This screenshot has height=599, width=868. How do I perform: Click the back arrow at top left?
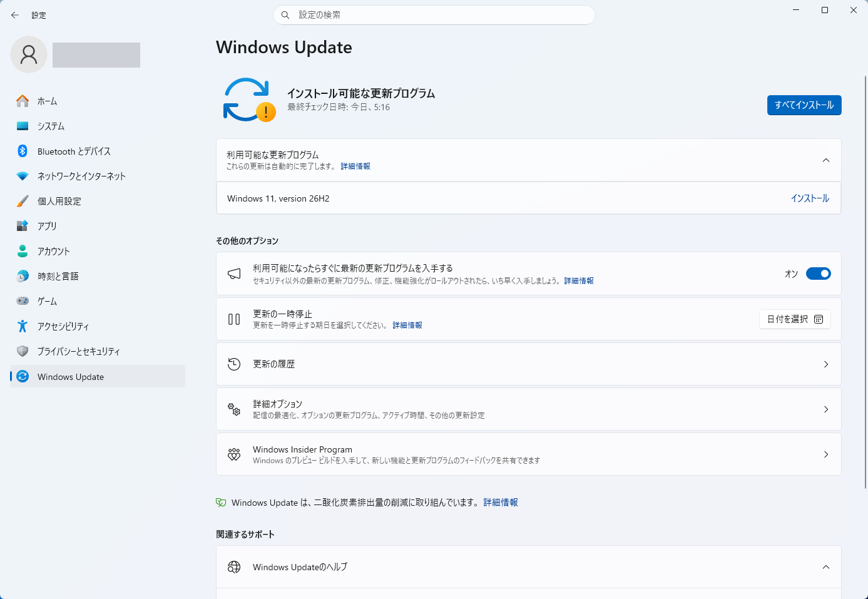point(15,15)
